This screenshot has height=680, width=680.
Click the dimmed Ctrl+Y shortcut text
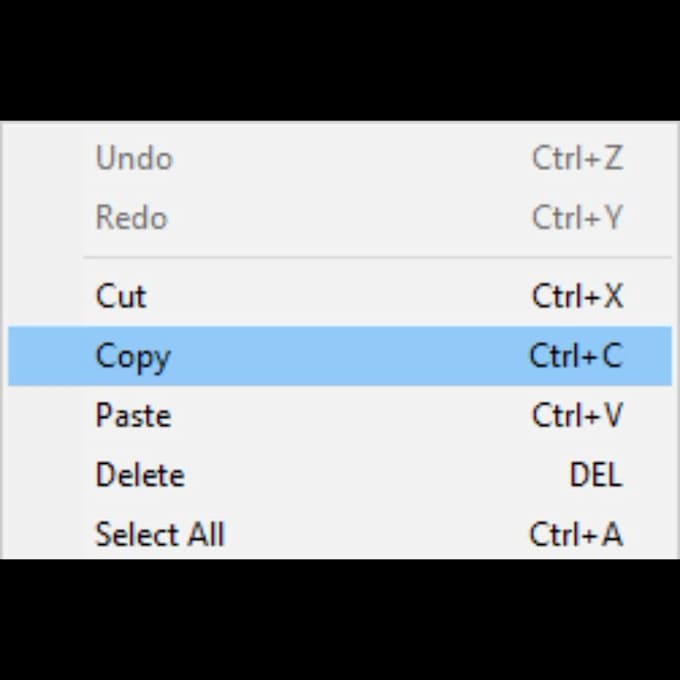577,218
